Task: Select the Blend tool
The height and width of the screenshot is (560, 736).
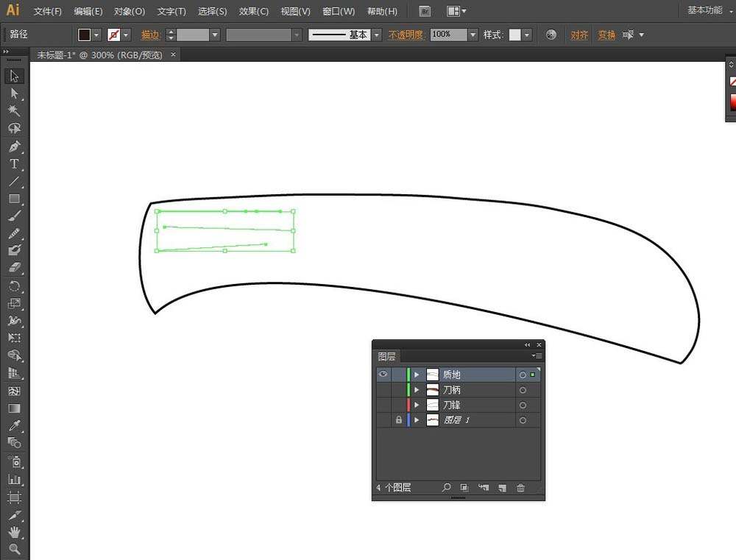Action: click(14, 443)
